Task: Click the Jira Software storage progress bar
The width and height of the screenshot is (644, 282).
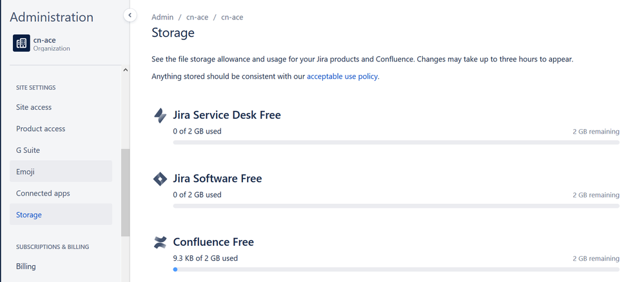Action: point(396,206)
